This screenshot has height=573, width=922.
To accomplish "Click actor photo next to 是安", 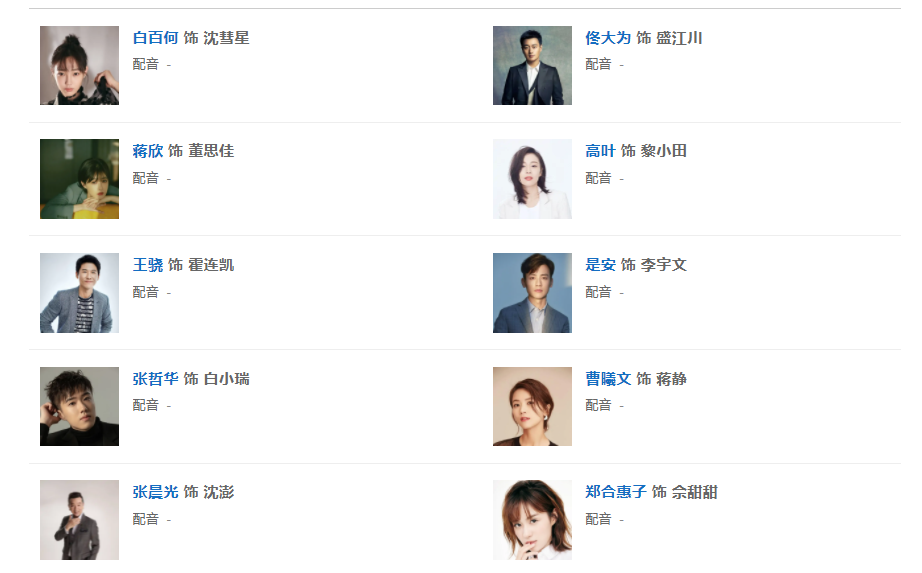I will pos(532,293).
